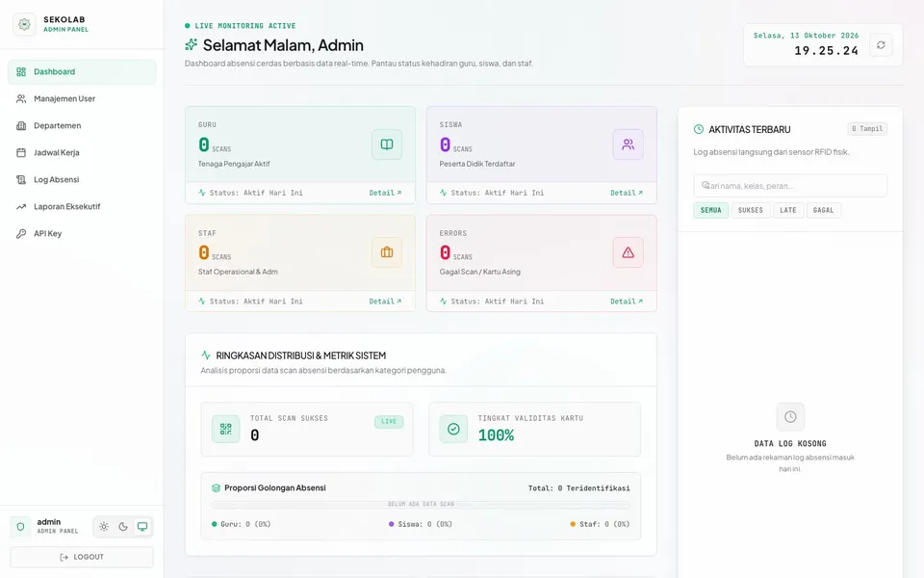Open API Key in the sidebar

coord(82,233)
